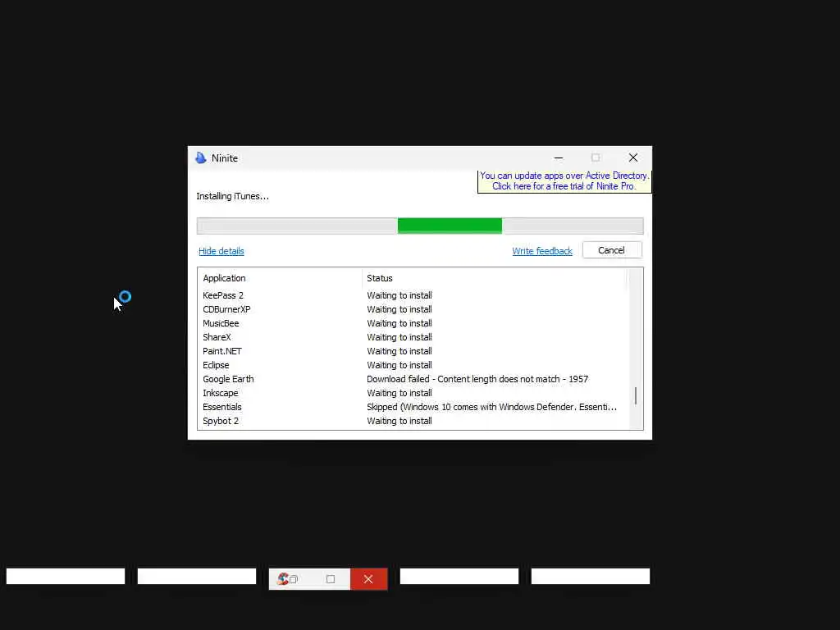
Task: Select the CDBurnerXP row
Action: (413, 309)
